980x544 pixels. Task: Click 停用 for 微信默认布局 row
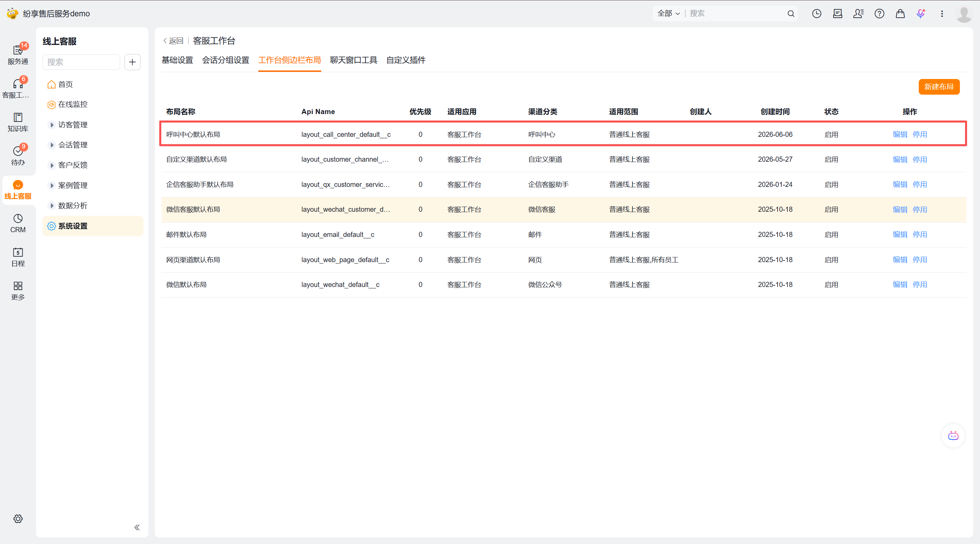click(x=919, y=285)
